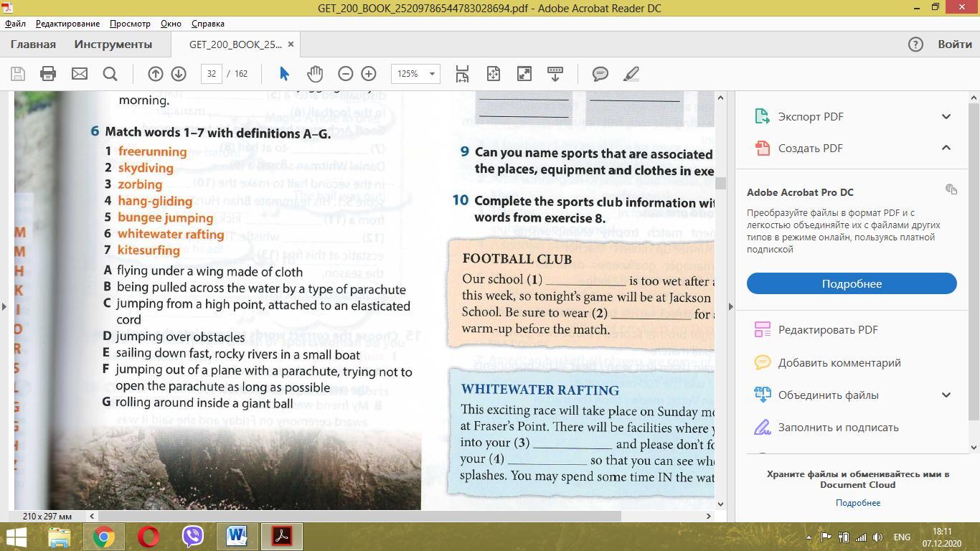980x551 pixels.
Task: Expand the Экспорт PDF section chevron
Action: (x=946, y=116)
